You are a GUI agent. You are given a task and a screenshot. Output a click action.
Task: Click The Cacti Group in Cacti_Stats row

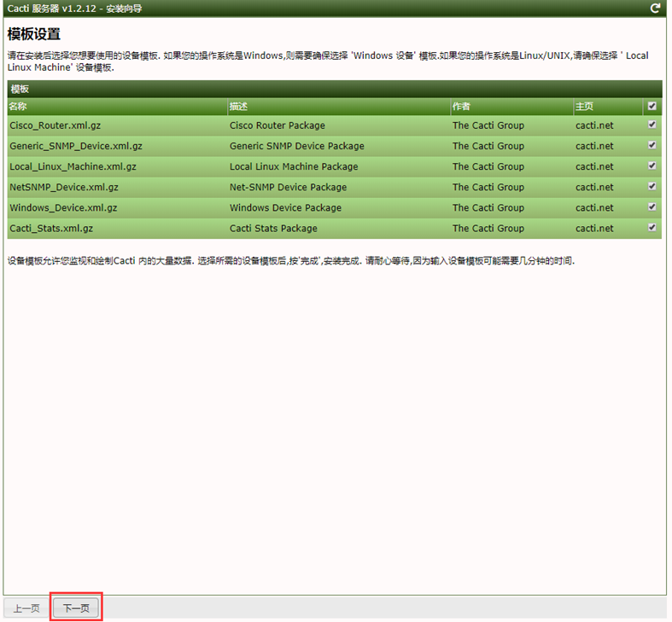point(488,229)
